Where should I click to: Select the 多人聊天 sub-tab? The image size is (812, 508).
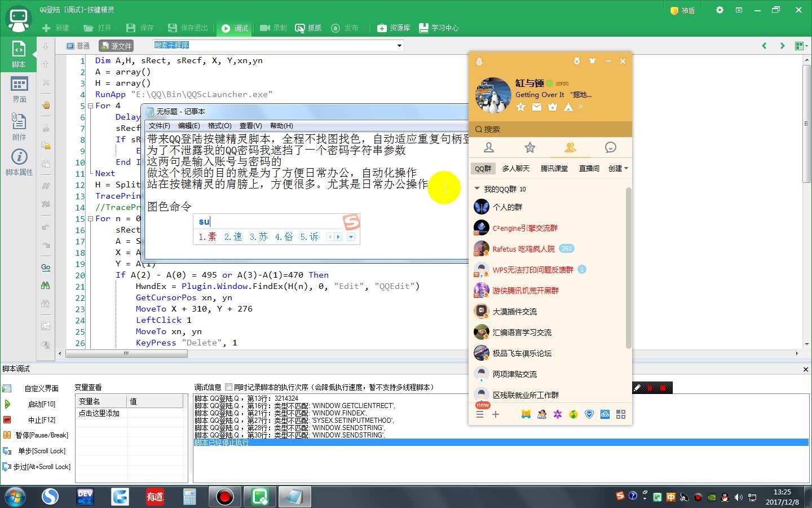pyautogui.click(x=516, y=169)
